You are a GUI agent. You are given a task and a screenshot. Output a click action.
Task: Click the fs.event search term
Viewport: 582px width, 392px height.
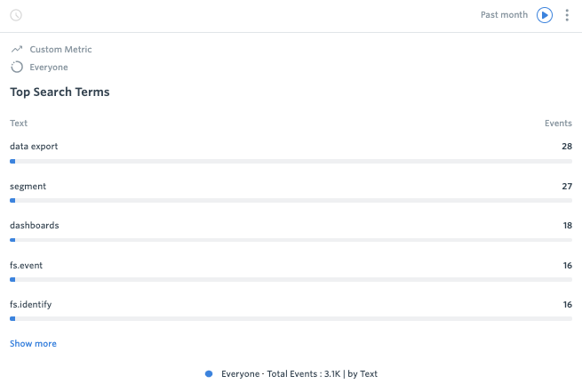coord(26,266)
